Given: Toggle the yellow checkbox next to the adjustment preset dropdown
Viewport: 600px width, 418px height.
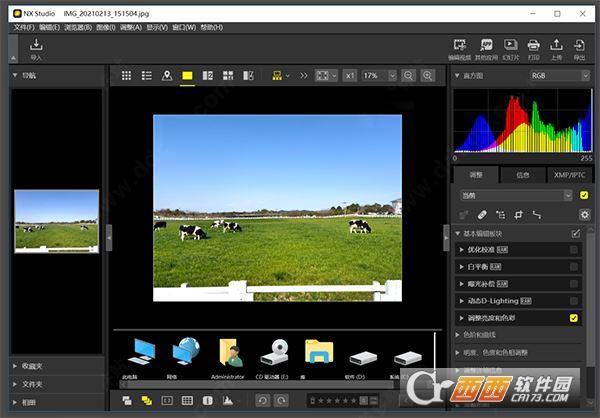Looking at the screenshot, I should click(x=584, y=195).
